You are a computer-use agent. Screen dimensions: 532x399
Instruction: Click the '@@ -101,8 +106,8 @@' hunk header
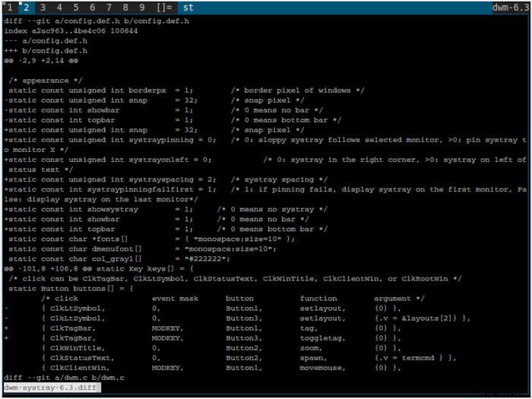pos(99,269)
